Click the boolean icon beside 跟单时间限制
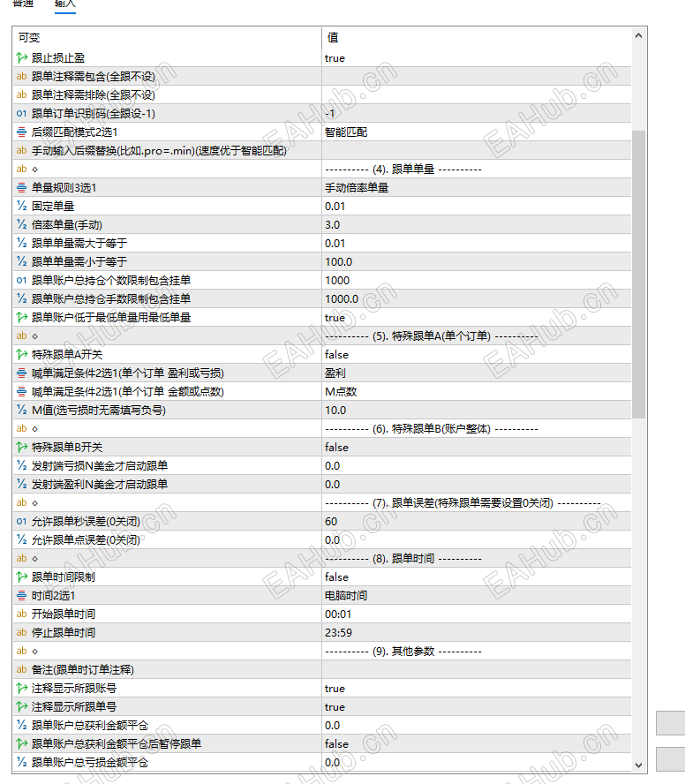The image size is (685, 784). [x=21, y=577]
